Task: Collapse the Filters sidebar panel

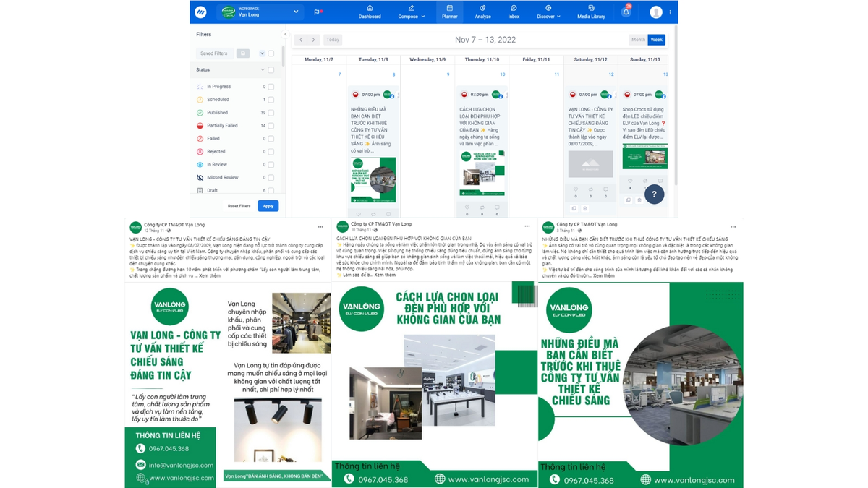Action: tap(285, 34)
